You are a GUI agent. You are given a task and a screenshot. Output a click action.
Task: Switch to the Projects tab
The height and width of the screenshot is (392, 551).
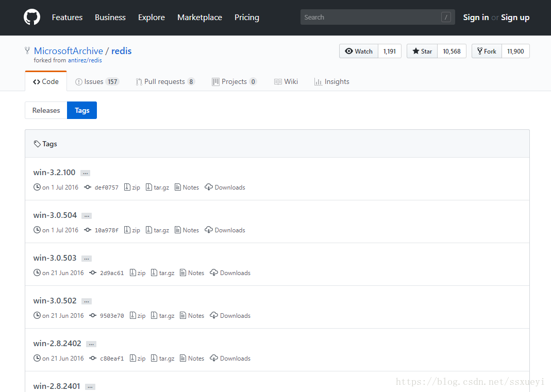click(x=235, y=81)
